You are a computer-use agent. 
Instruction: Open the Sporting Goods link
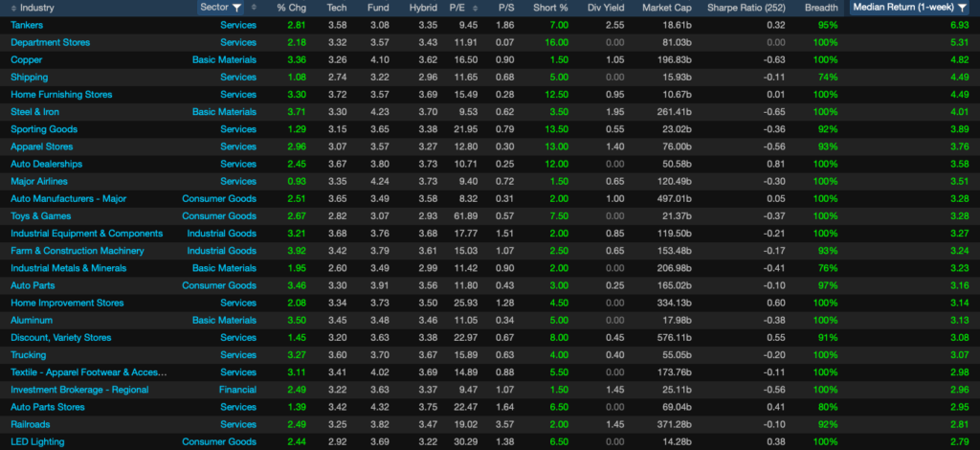click(44, 129)
